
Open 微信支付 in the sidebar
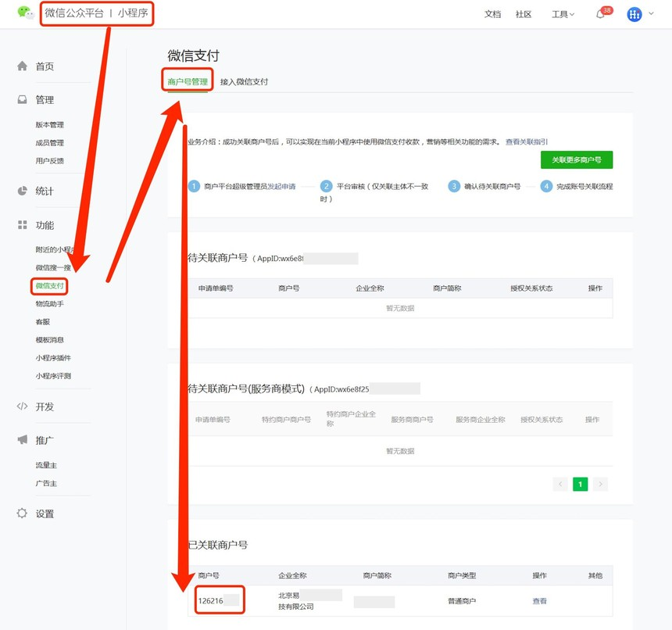click(49, 285)
